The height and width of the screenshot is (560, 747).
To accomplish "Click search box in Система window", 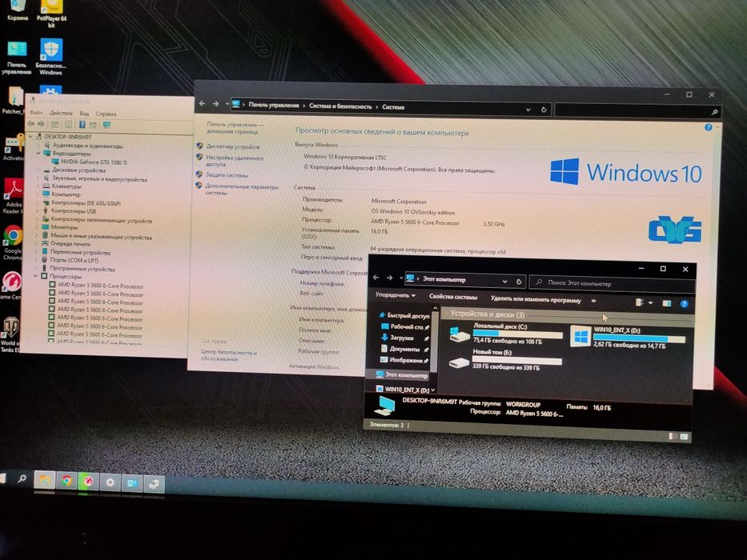I will point(637,110).
